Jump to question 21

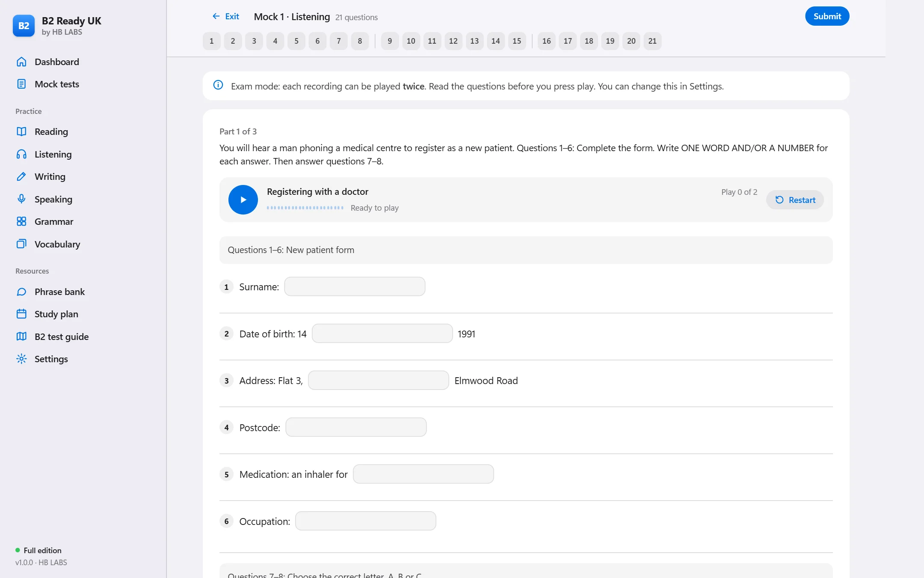point(652,41)
